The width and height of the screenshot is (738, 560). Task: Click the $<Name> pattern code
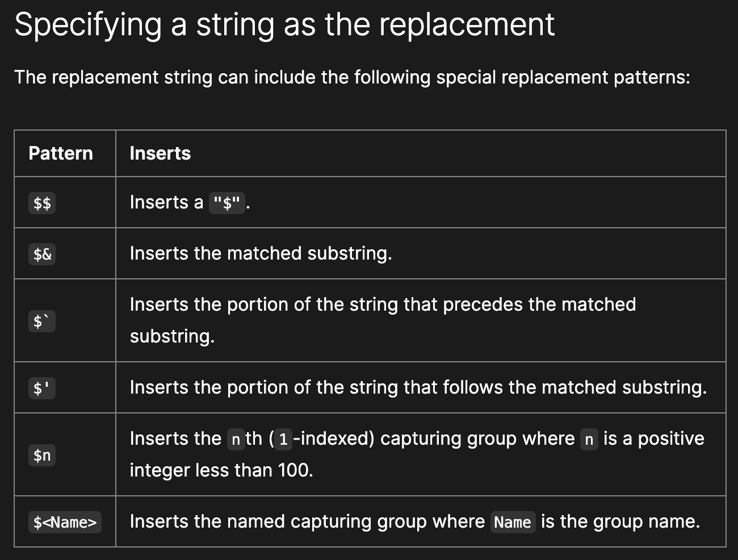pyautogui.click(x=65, y=523)
